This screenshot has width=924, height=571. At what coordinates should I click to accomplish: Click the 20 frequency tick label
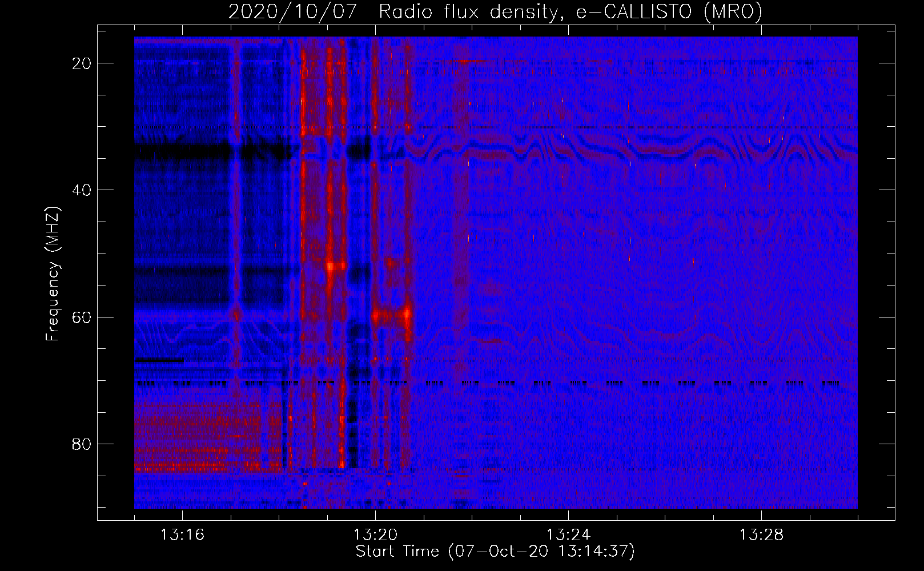pos(82,63)
